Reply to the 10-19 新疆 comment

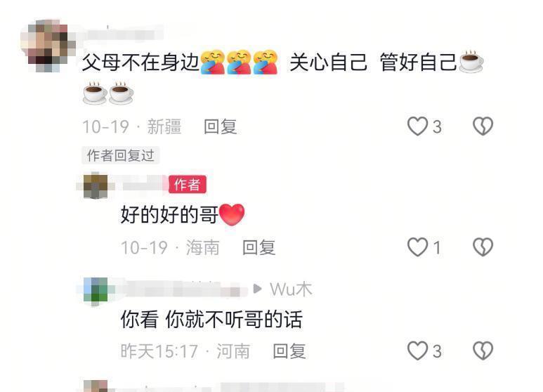point(221,126)
